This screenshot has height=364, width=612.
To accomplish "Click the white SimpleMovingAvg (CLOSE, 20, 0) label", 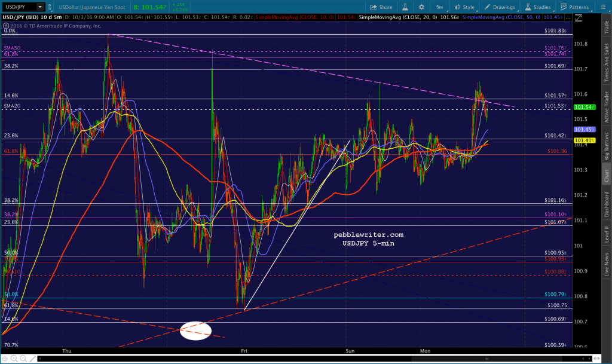I will click(397, 17).
